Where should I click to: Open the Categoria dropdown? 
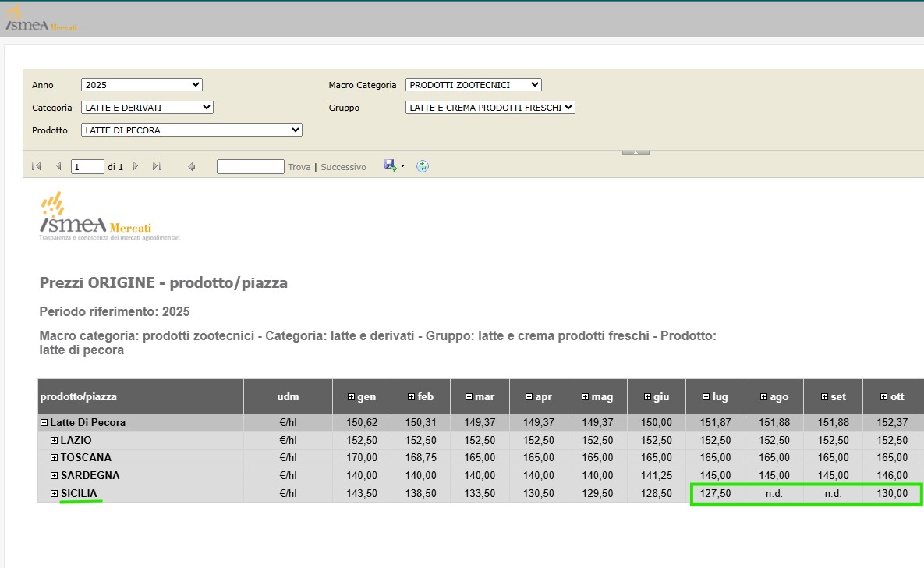(147, 108)
